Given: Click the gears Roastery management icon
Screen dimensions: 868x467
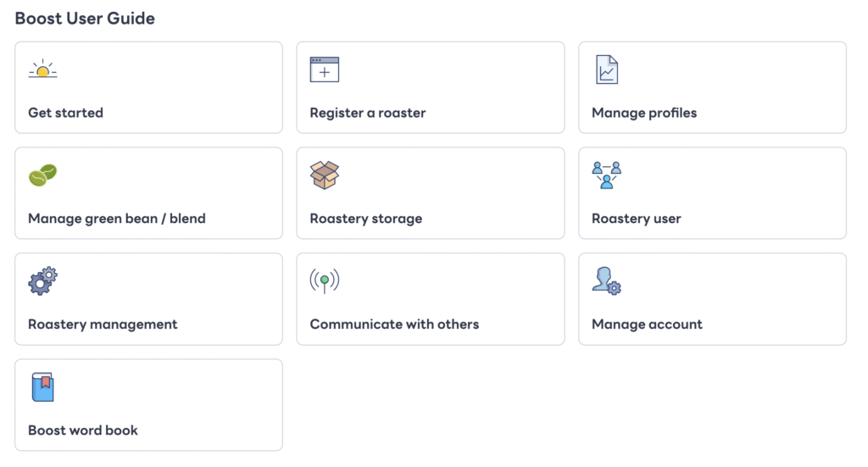Looking at the screenshot, I should click(42, 281).
